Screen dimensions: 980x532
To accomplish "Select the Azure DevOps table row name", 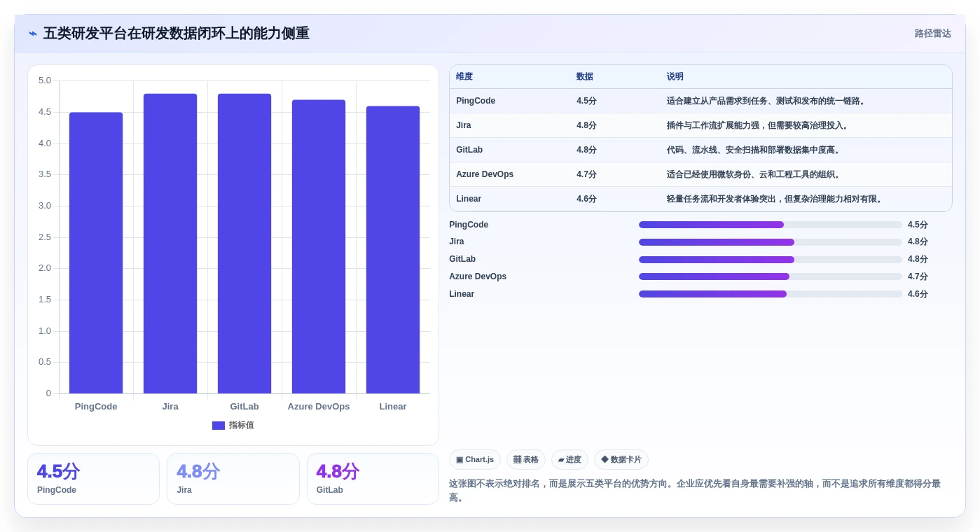I will pos(485,174).
